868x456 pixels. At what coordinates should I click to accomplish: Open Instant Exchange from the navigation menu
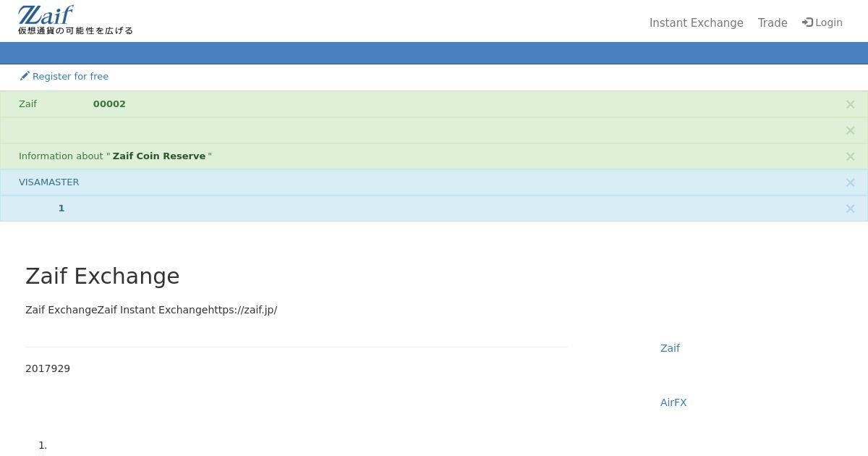(x=696, y=23)
